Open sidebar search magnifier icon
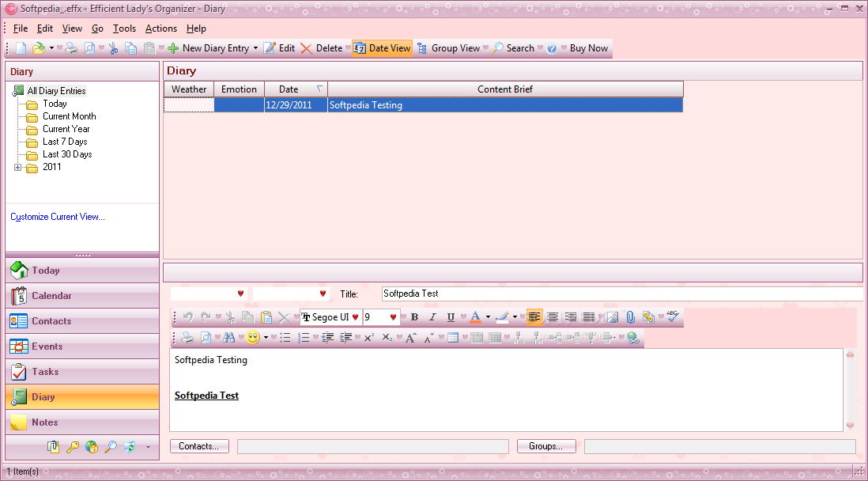 tap(111, 447)
